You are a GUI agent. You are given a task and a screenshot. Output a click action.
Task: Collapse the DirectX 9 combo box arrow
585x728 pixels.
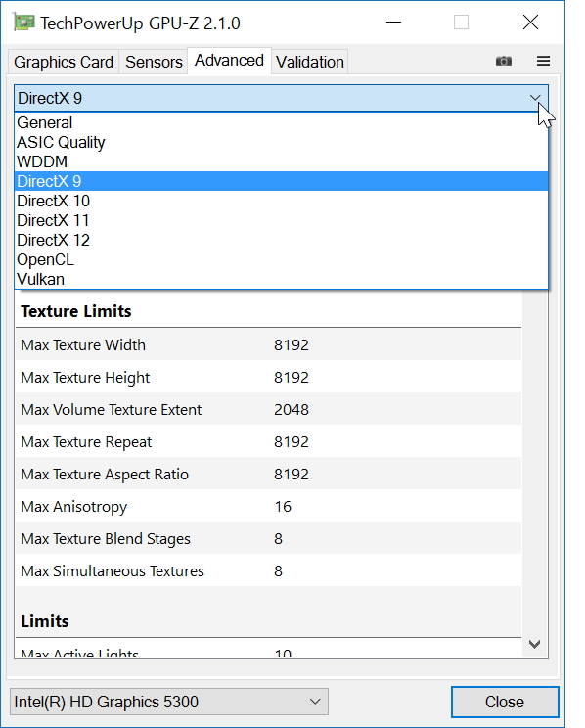click(x=535, y=98)
